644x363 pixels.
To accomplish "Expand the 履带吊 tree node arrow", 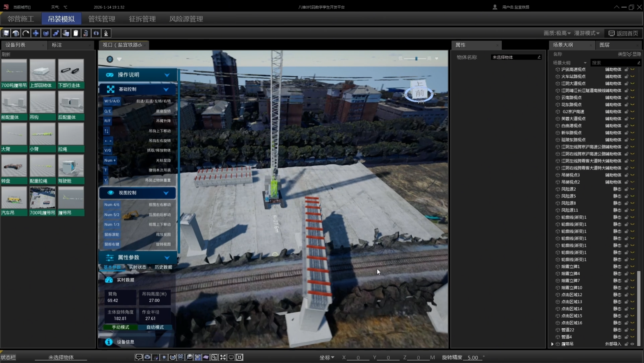I will point(552,344).
